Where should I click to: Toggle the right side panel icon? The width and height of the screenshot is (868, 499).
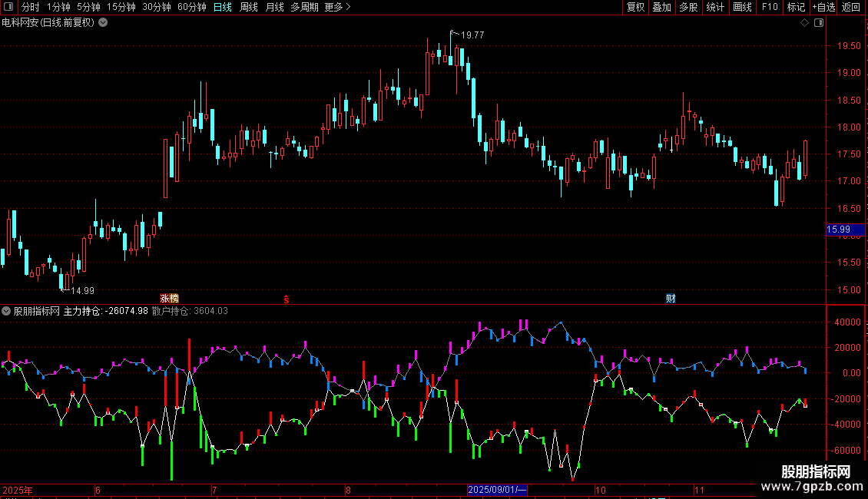click(819, 23)
